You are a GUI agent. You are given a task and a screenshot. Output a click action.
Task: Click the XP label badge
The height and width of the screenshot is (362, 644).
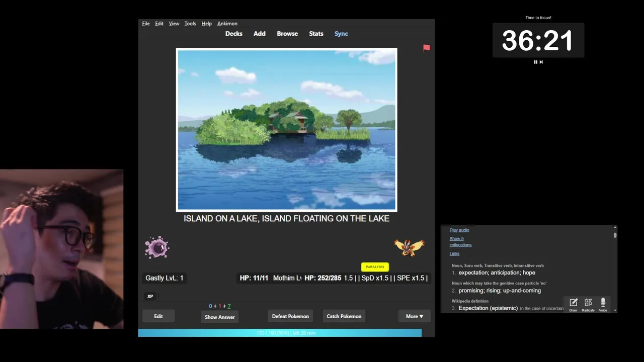[150, 296]
